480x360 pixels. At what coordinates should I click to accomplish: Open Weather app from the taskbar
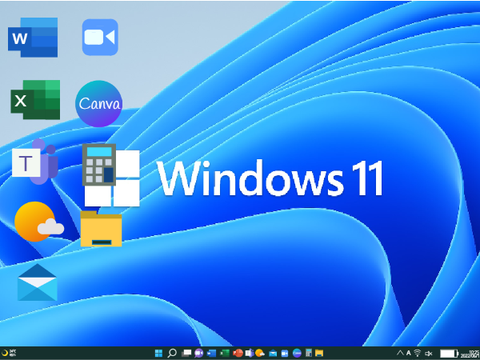point(260,353)
